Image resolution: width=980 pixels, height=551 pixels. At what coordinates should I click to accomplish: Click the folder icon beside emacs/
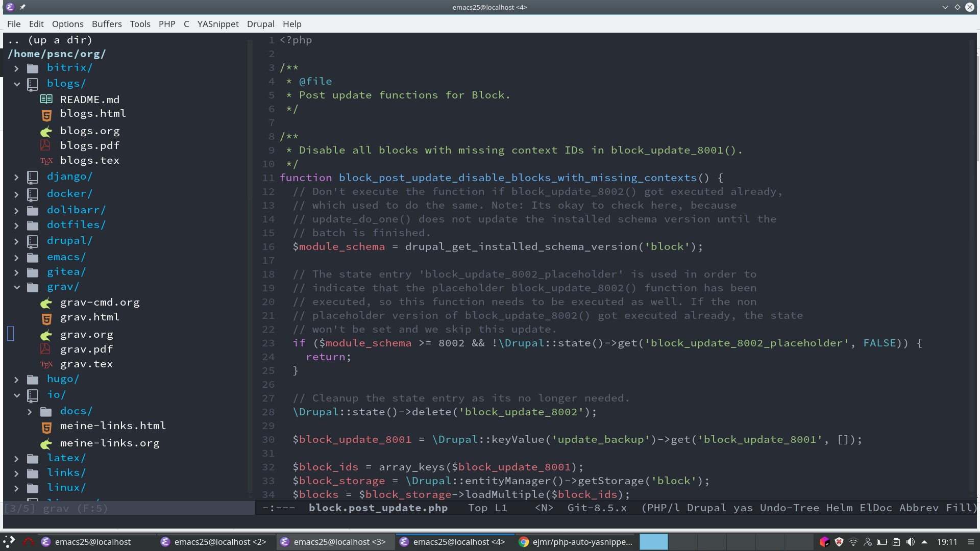coord(33,258)
